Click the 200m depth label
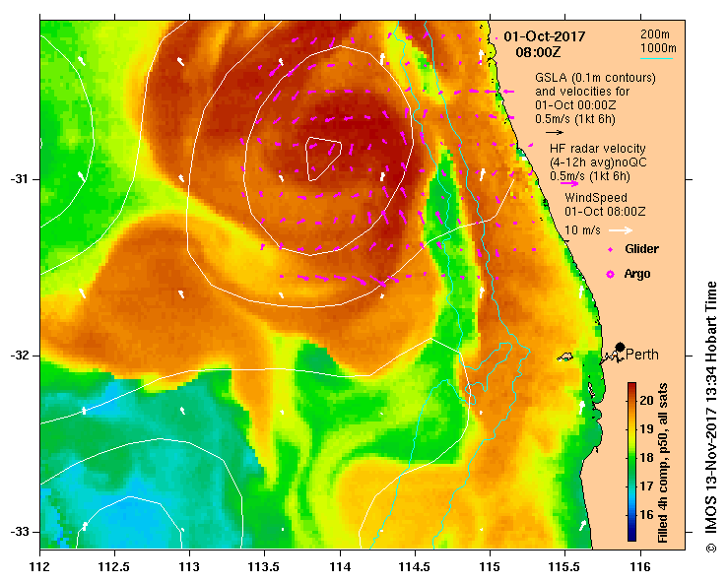Viewport: 728px width, 583px height. (655, 33)
